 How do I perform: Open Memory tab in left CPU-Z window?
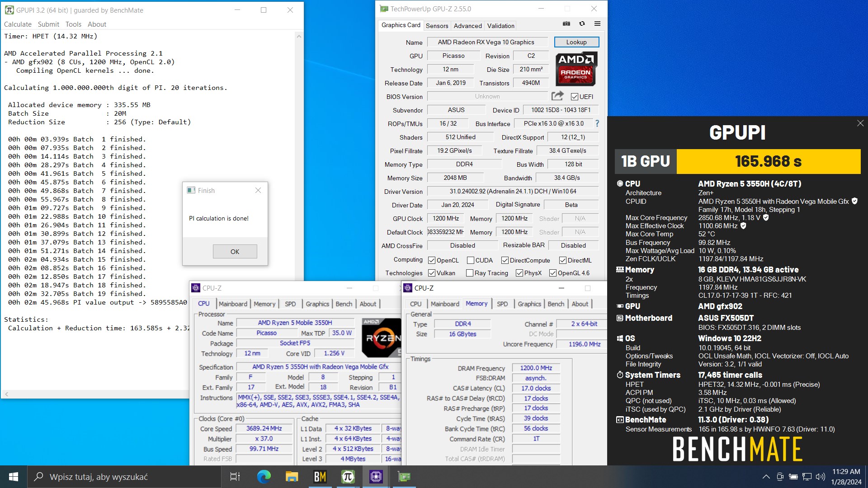264,304
